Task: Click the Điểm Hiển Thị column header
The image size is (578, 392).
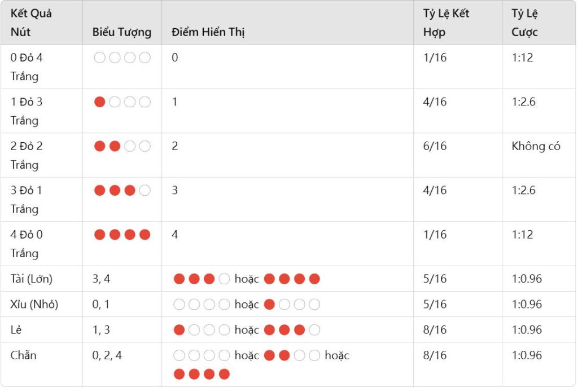Action: click(208, 32)
